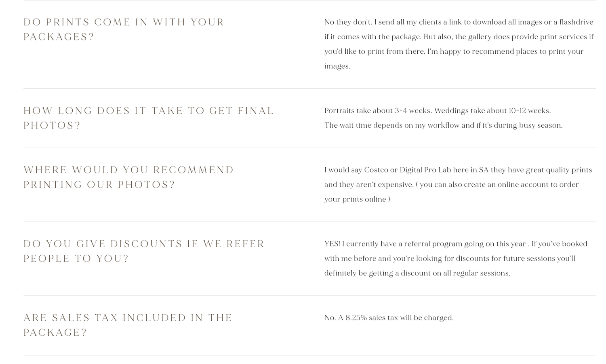Image resolution: width=606 pixels, height=364 pixels.
Task: Click the 'Are sales tax included' question heading
Action: pos(128,325)
